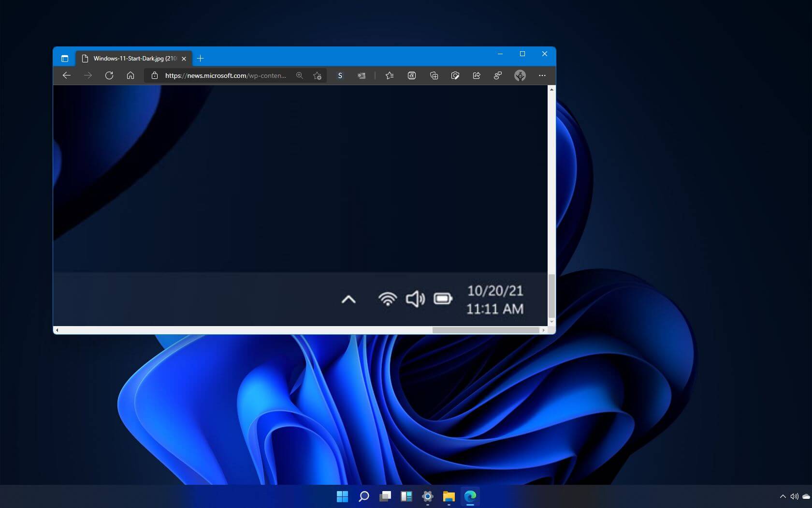Viewport: 812px width, 508px height.
Task: Click the horizontal scrollbar thumb
Action: (485, 330)
